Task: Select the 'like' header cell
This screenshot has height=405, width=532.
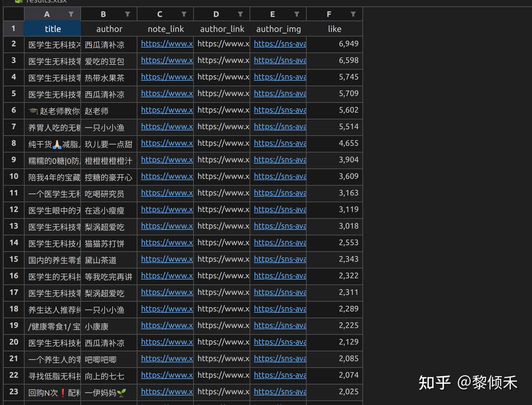Action: [x=334, y=29]
